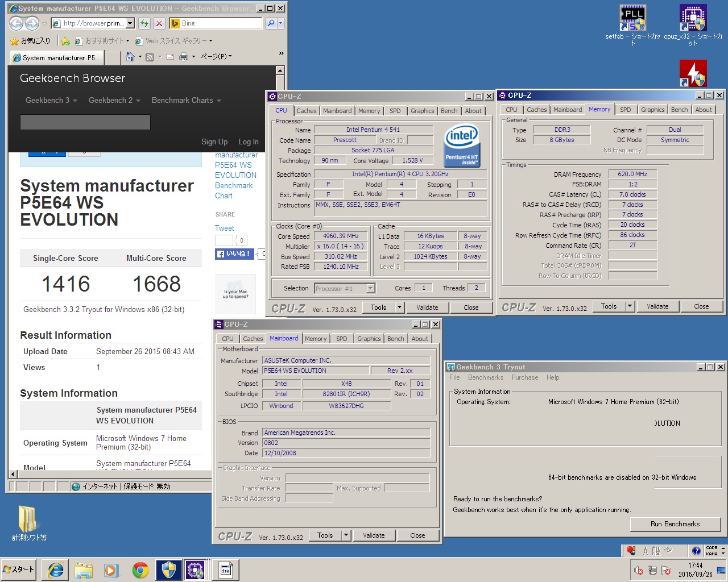The image size is (728, 582).
Task: Refresh the page in Internet Explorer
Action: pos(144,23)
